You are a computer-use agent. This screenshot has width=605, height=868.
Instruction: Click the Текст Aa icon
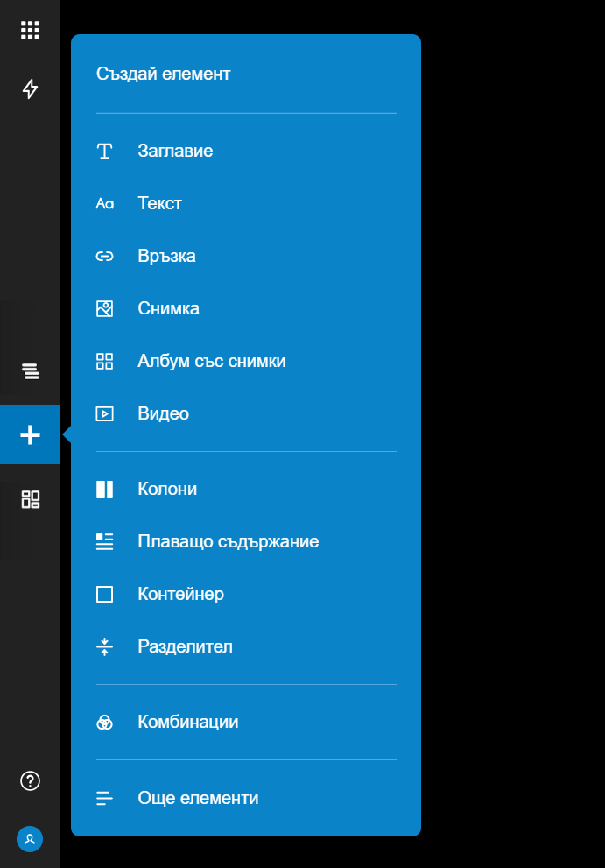[104, 203]
